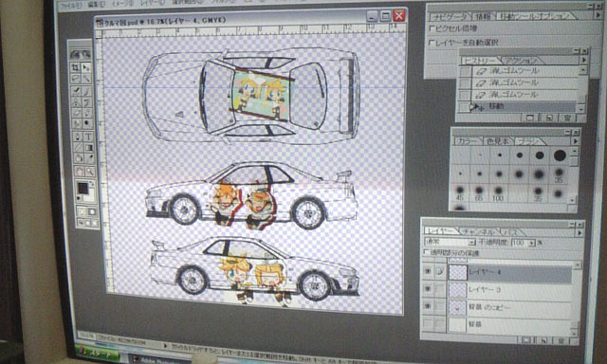Open the Layers panel flyout menu arrow
Image resolution: width=607 pixels, height=364 pixels.
pyautogui.click(x=579, y=233)
